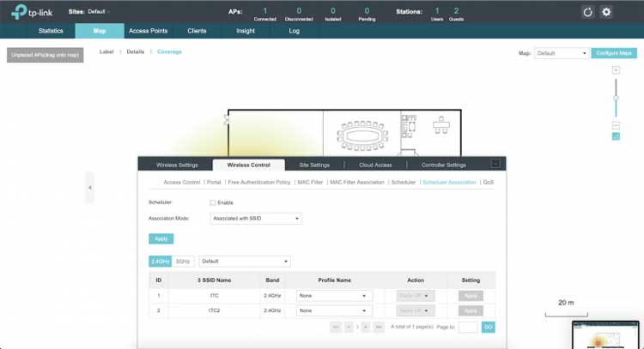
Task: Open the Map selection dropdown
Action: click(x=560, y=53)
